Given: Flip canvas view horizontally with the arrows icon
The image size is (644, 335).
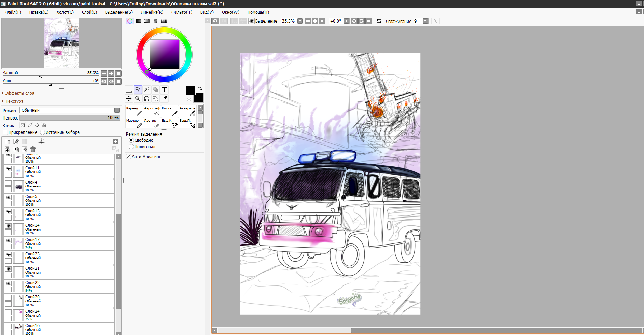Looking at the screenshot, I should 379,21.
